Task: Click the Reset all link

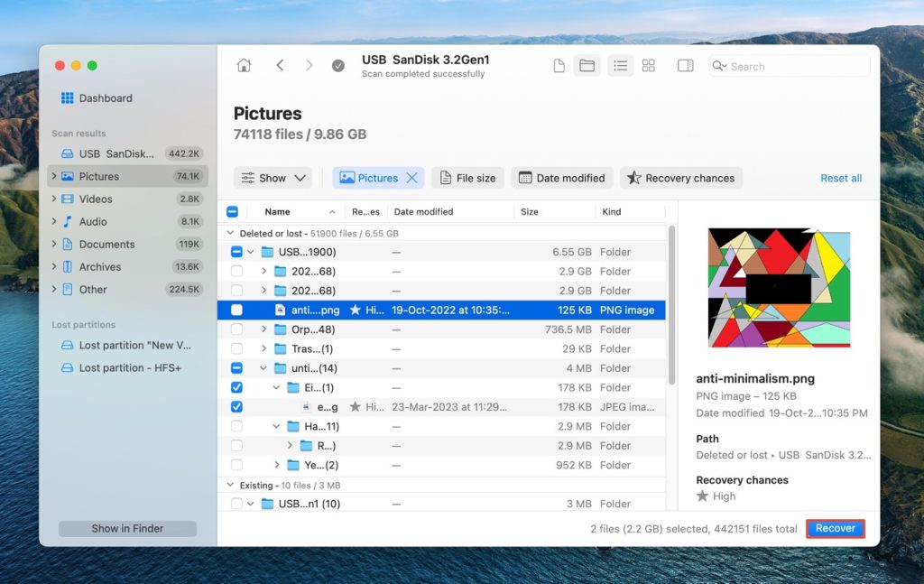Action: [840, 178]
